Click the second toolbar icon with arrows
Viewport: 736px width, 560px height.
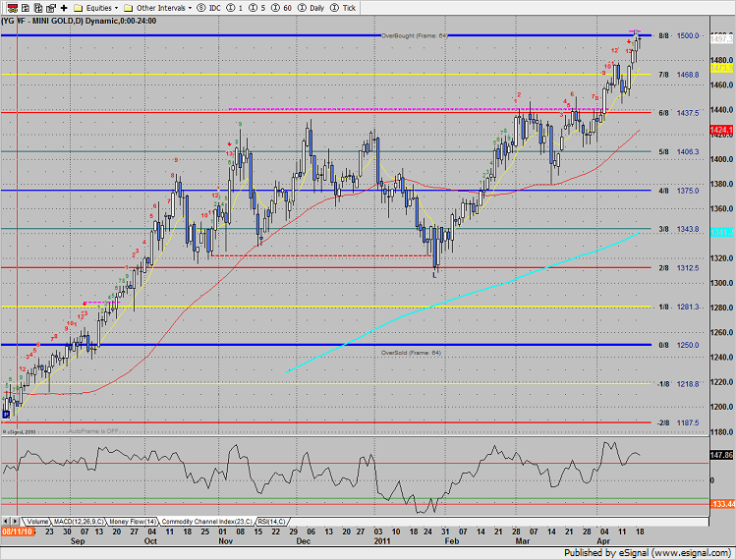(x=26, y=8)
